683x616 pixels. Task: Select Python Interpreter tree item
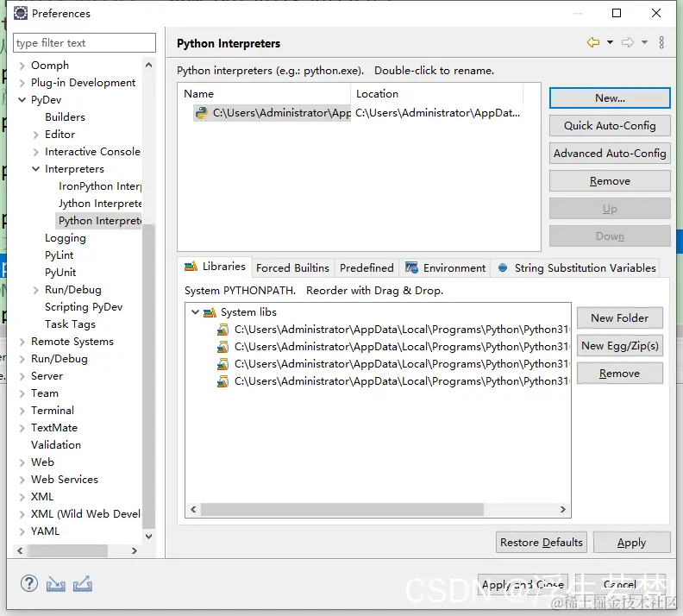100,221
